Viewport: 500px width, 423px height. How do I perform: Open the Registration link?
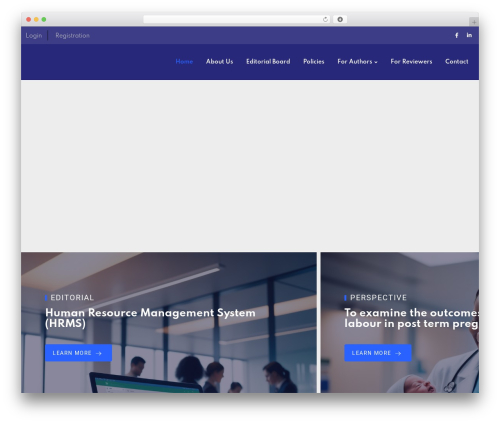click(x=72, y=36)
